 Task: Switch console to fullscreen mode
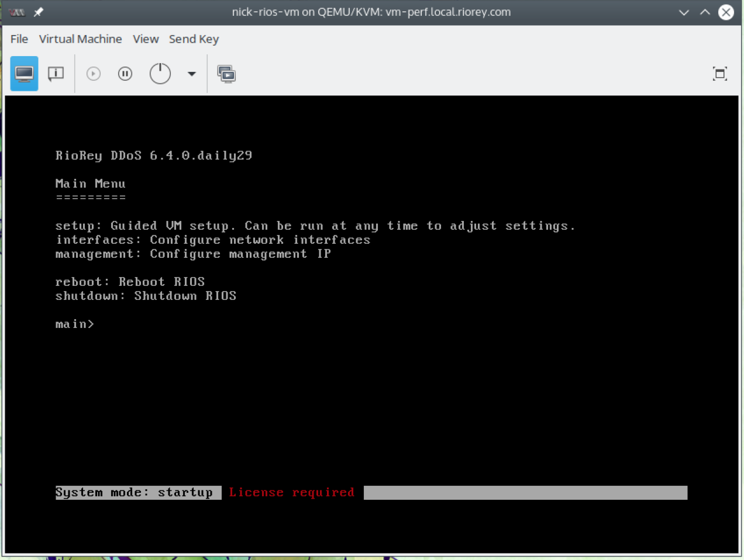[720, 74]
